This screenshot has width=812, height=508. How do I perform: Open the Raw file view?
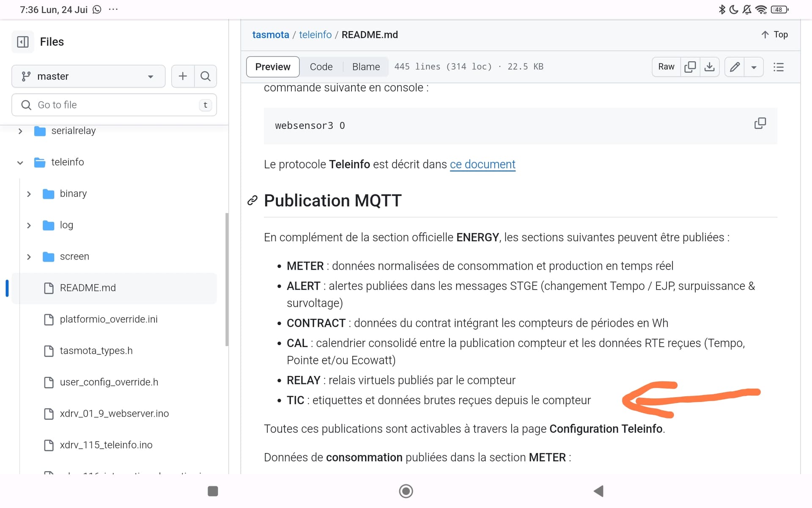coord(666,67)
